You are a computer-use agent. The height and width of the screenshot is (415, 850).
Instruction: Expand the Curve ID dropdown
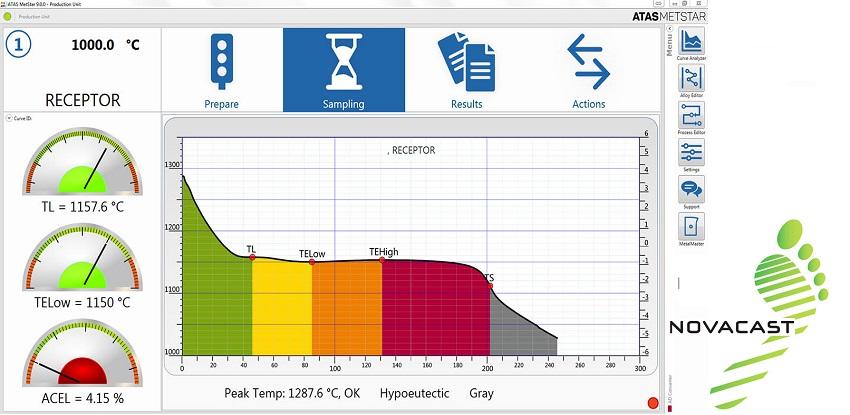coord(9,118)
